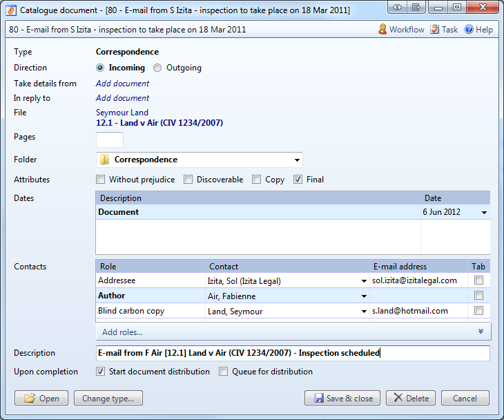Tick the Discoverable checkbox

click(188, 180)
